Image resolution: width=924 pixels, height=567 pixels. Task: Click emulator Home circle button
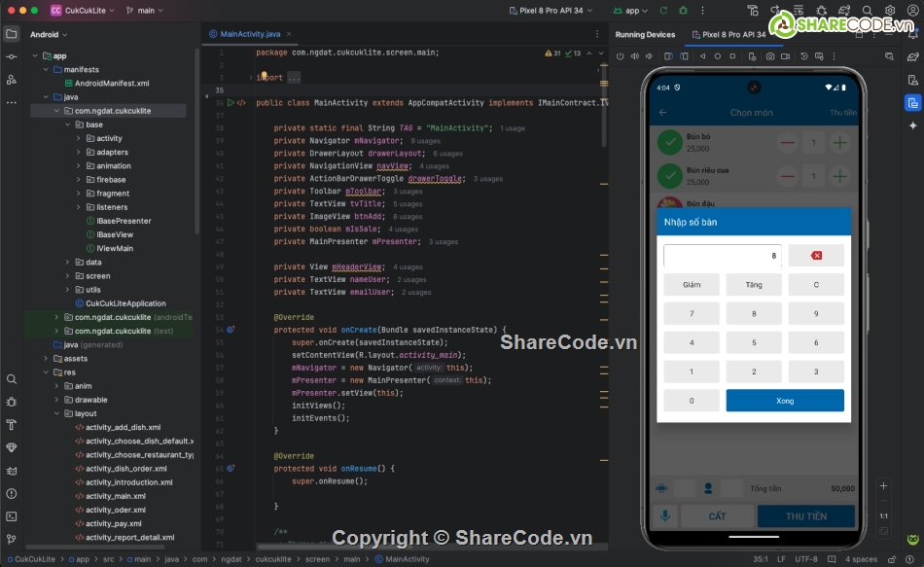click(x=717, y=56)
